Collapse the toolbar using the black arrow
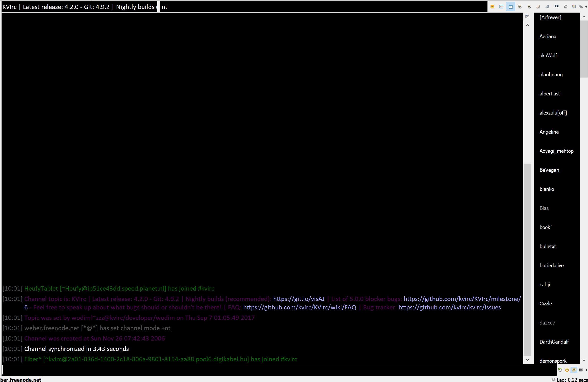 coord(586,7)
